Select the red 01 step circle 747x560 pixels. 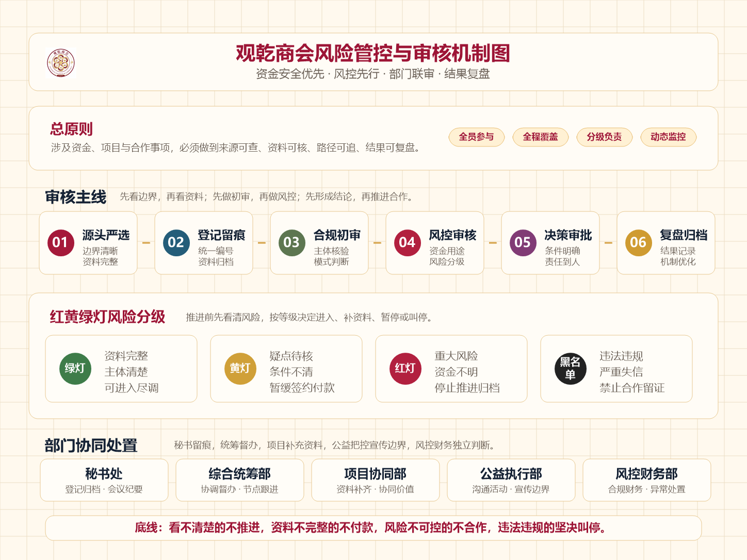[x=60, y=243]
